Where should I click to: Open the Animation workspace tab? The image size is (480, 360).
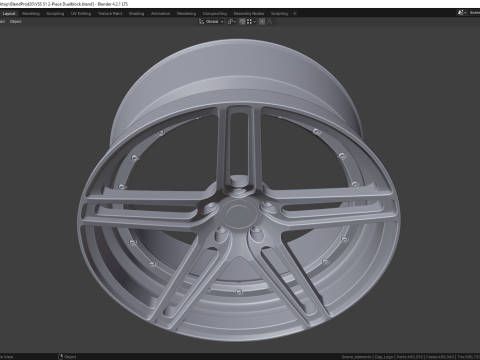click(x=160, y=14)
